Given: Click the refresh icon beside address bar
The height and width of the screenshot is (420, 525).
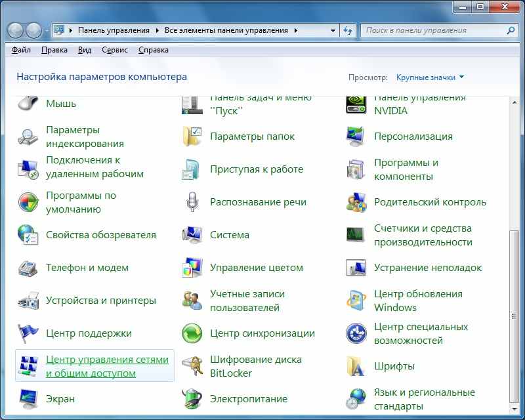Looking at the screenshot, I should pyautogui.click(x=348, y=30).
